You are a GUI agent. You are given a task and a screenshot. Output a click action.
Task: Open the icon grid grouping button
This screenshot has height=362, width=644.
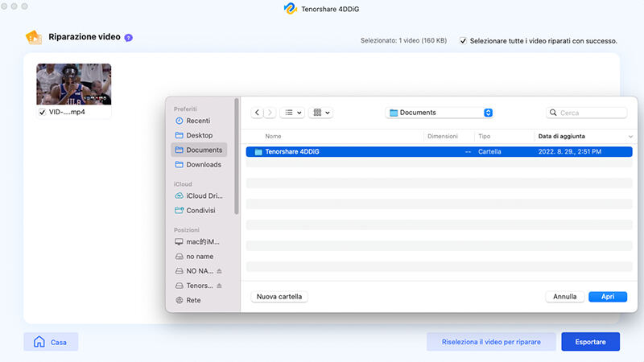point(317,113)
